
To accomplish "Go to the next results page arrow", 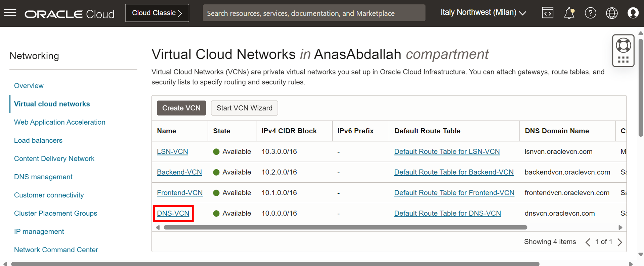I will 620,242.
